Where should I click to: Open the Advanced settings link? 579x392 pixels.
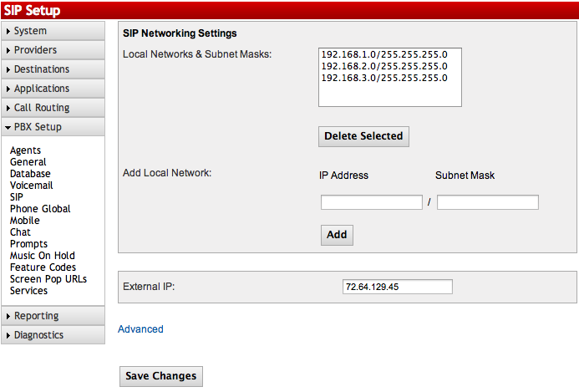coord(140,329)
